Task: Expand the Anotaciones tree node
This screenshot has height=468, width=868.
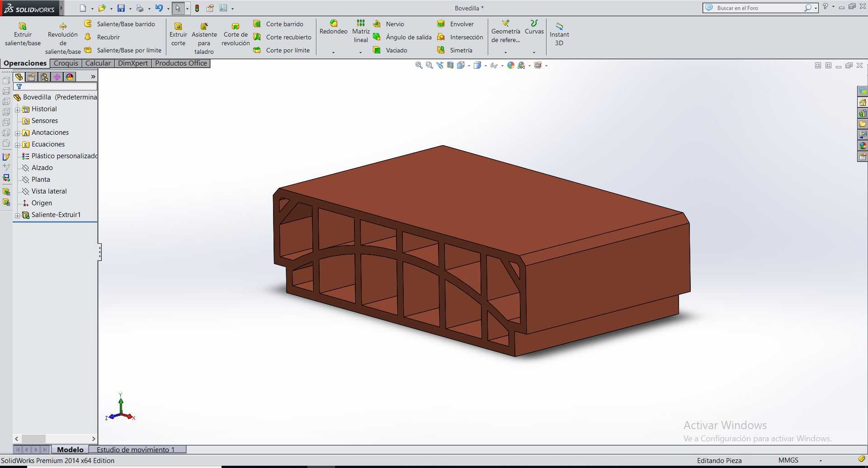Action: click(x=18, y=133)
